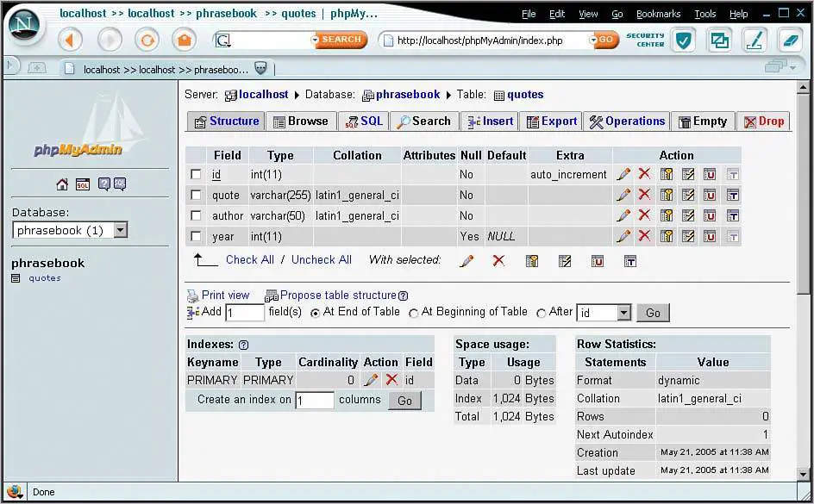Edit the PRIMARY index with pencil icon
The height and width of the screenshot is (504, 814).
(x=371, y=380)
